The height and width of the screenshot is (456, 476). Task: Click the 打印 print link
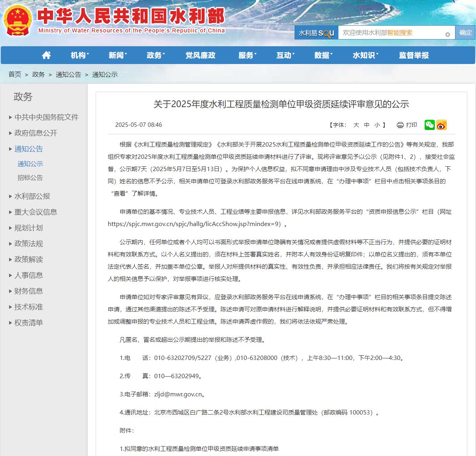click(412, 125)
